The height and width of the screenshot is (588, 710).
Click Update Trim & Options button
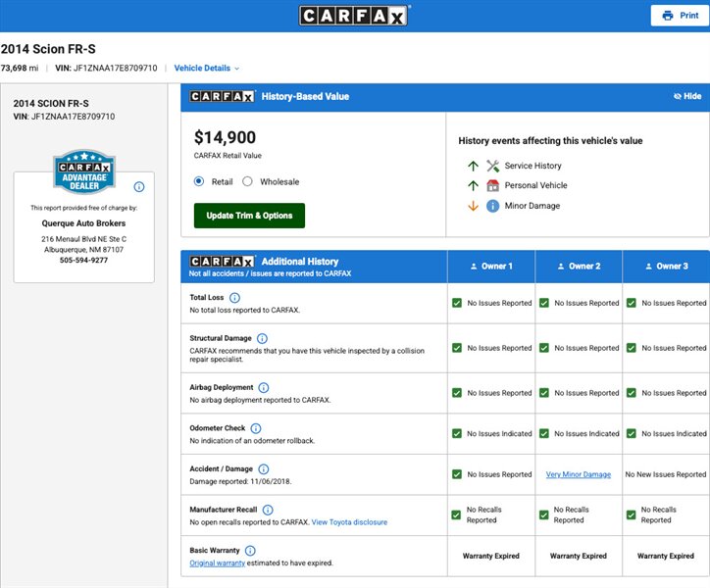point(249,216)
